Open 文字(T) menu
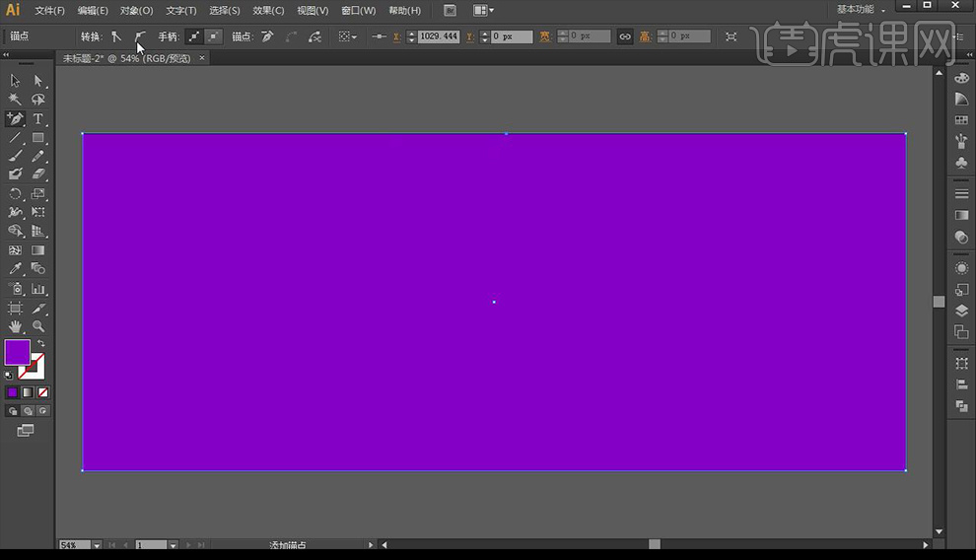This screenshot has height=560, width=976. click(x=181, y=11)
